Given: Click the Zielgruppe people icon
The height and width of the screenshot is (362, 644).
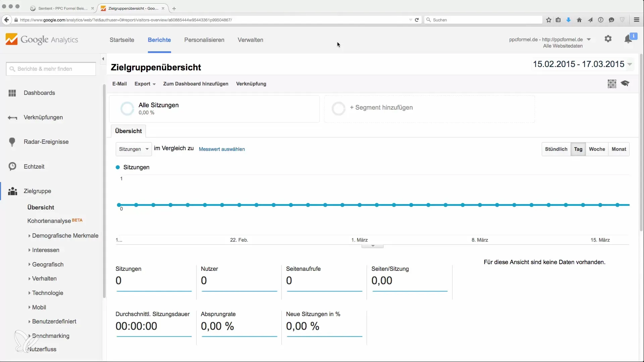Looking at the screenshot, I should 12,191.
